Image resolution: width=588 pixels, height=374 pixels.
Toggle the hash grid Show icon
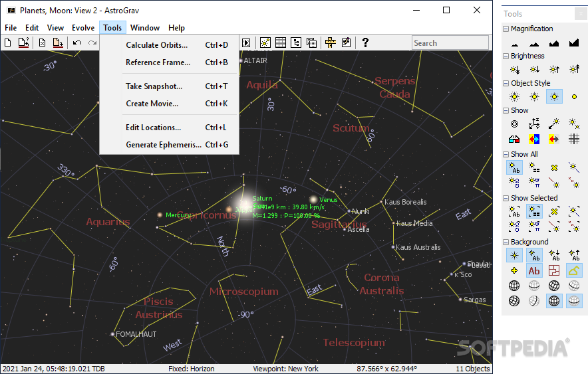tap(574, 140)
